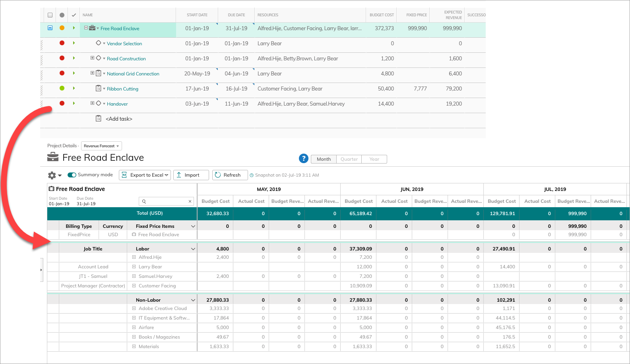Collapse the Fixed Price Items section chevron

coord(193,226)
